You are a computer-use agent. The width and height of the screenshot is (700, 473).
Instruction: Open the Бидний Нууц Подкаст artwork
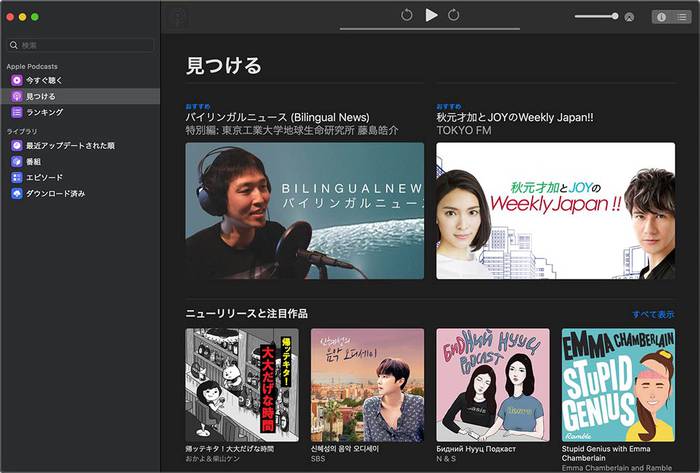(x=493, y=385)
